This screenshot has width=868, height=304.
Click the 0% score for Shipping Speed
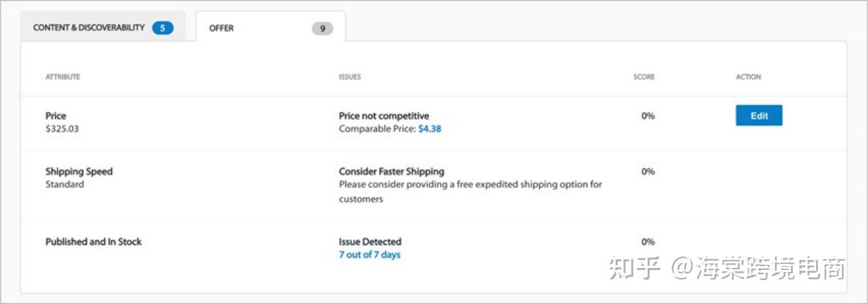[648, 171]
